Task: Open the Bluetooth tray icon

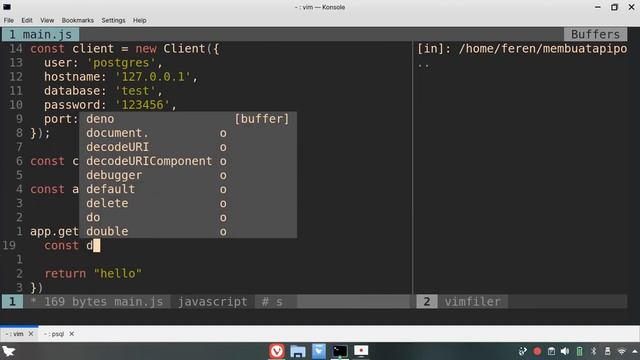Action: 593,351
